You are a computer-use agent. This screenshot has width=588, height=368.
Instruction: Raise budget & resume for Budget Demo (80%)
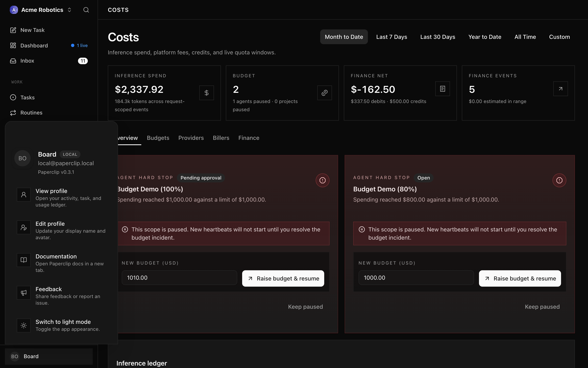(x=520, y=278)
